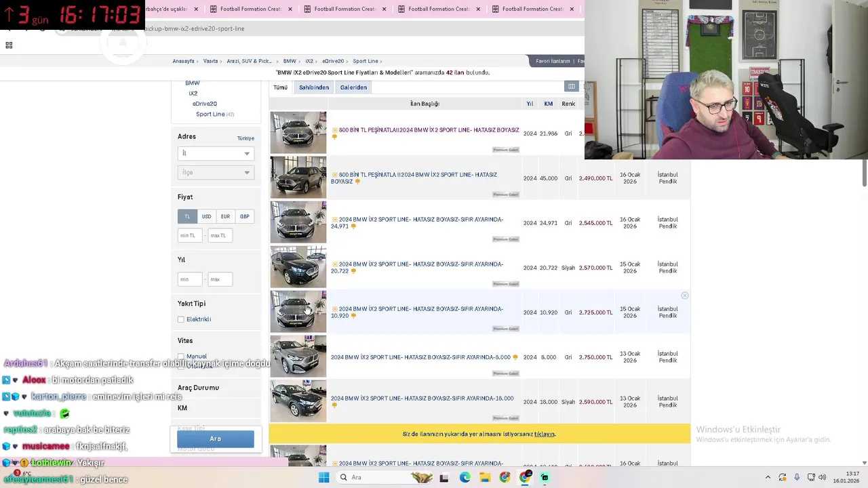868x488 pixels.
Task: Click the Yıl min input field
Action: point(190,279)
